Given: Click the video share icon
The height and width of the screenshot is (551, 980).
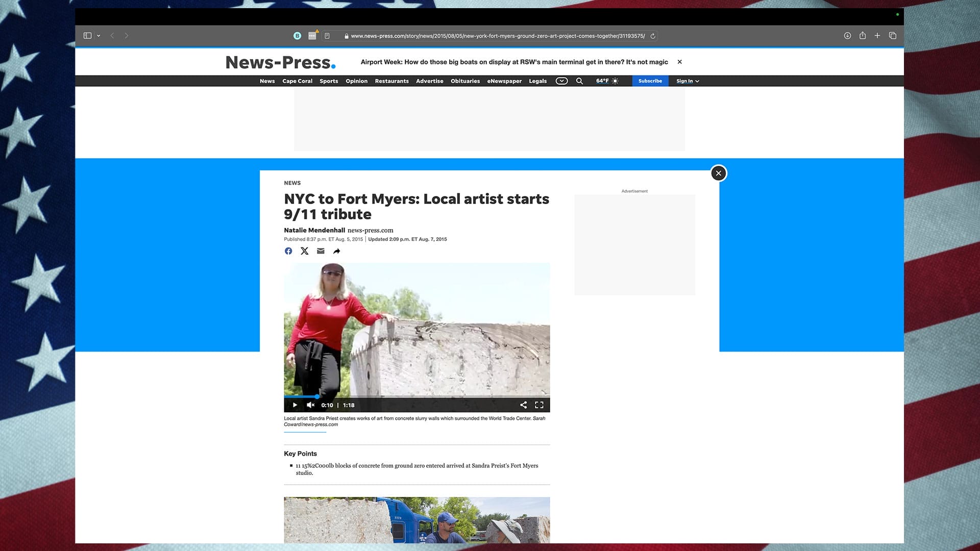Looking at the screenshot, I should 523,405.
